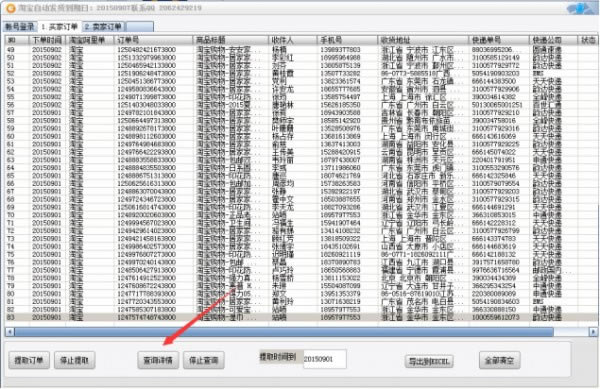Open the 2 卖家订单 tab
The width and height of the screenshot is (600, 389).
point(103,27)
